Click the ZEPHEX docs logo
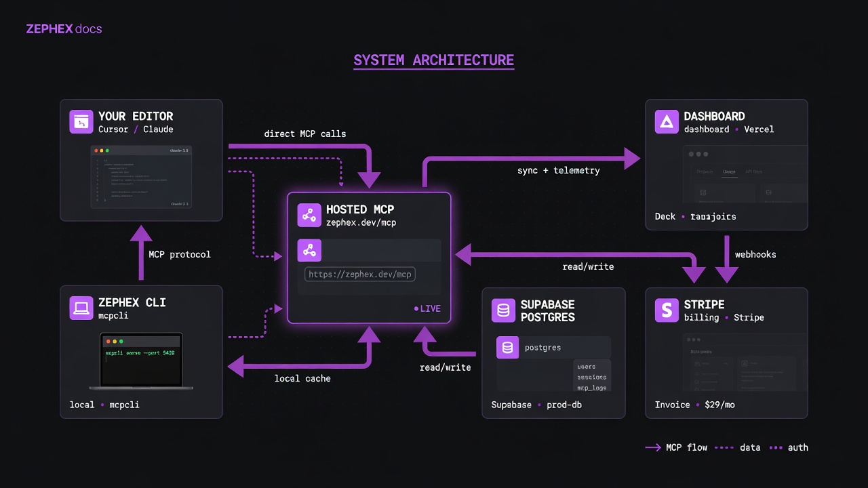The image size is (868, 488). click(x=64, y=29)
